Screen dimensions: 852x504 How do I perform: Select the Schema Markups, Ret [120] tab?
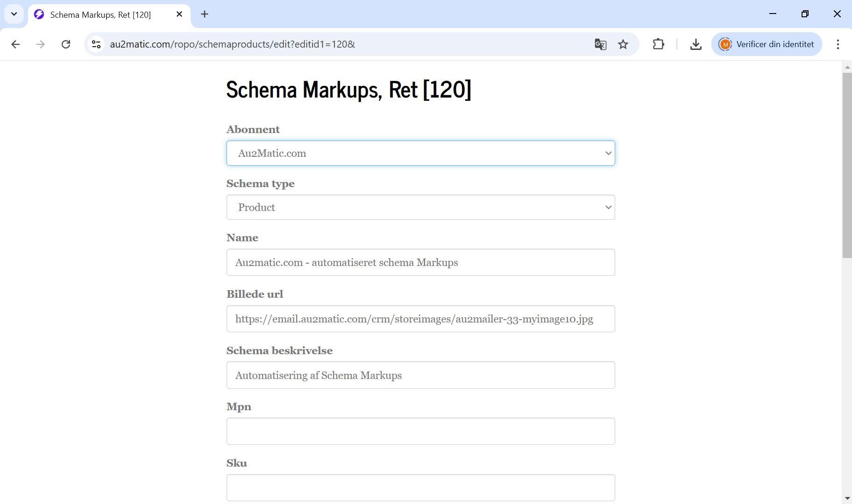[x=109, y=15]
